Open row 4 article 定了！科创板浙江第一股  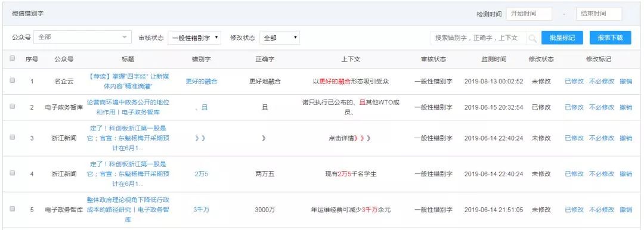click(x=128, y=174)
